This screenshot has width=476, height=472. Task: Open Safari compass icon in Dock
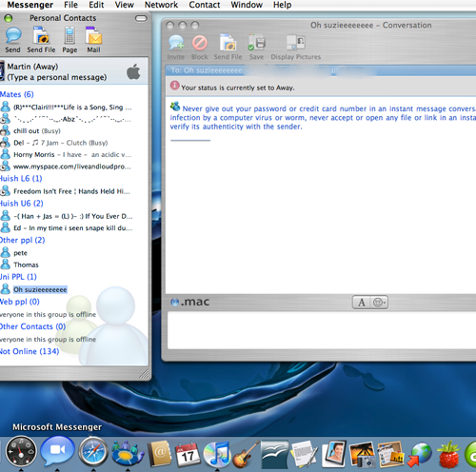pos(93,451)
